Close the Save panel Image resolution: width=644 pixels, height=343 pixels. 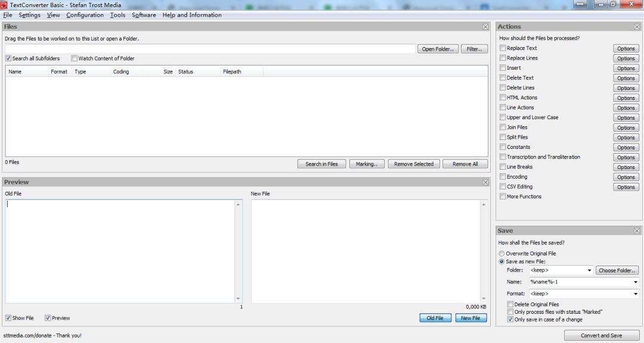click(x=637, y=231)
